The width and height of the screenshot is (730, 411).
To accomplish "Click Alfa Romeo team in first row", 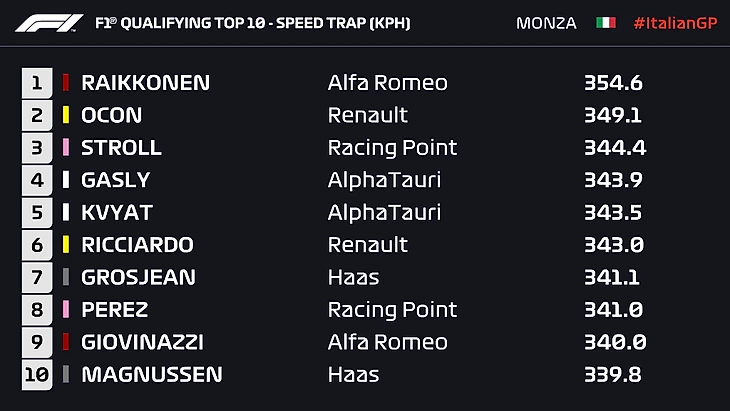I will click(387, 83).
